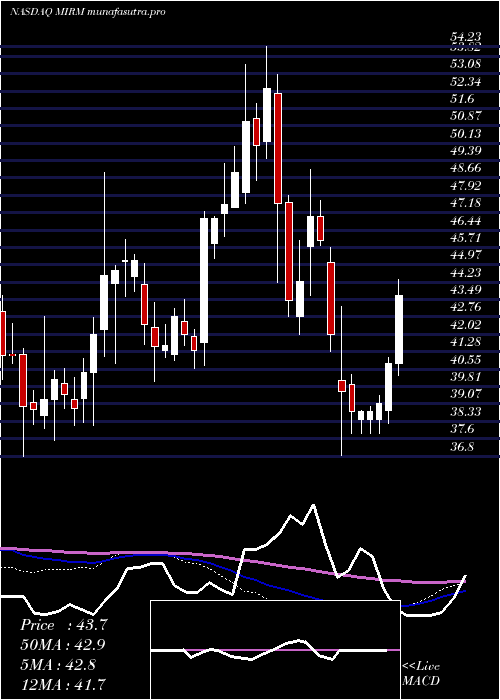Click the 44.97 price axis label
This screenshot has height=700, width=500.
(465, 255)
